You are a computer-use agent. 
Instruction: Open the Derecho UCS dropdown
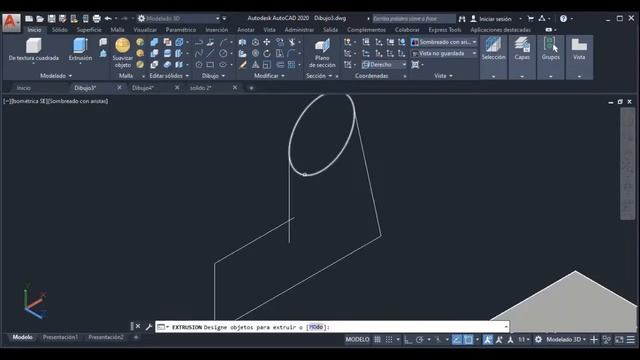tap(384, 64)
